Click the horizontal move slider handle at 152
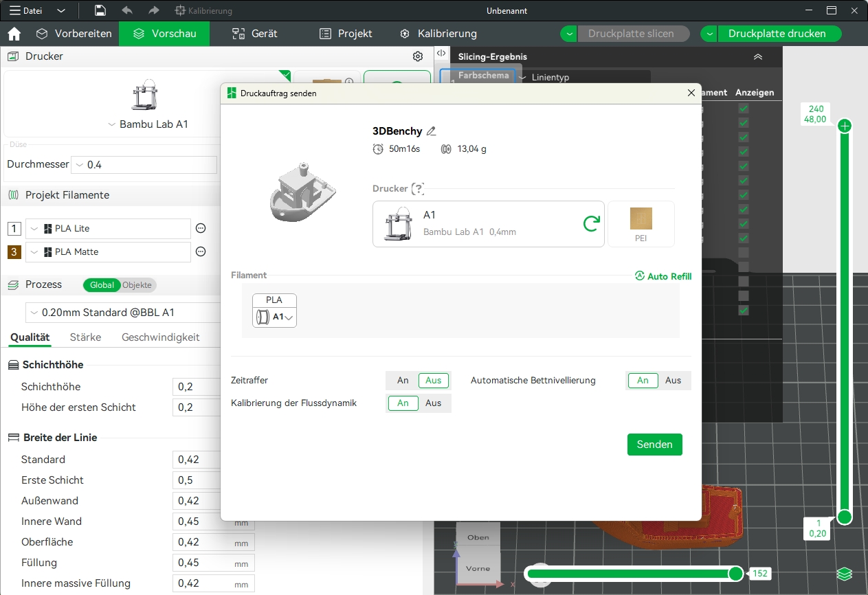The height and width of the screenshot is (595, 868). pos(736,574)
